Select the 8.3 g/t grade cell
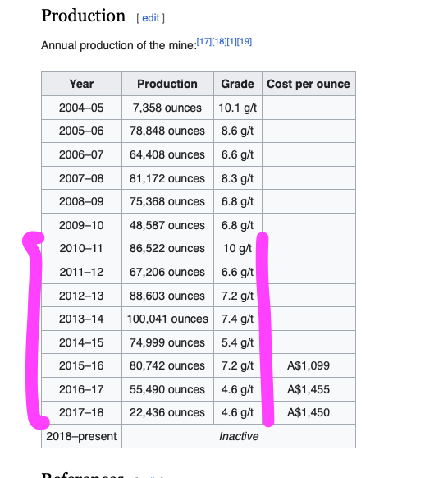This screenshot has width=448, height=478. [x=238, y=178]
